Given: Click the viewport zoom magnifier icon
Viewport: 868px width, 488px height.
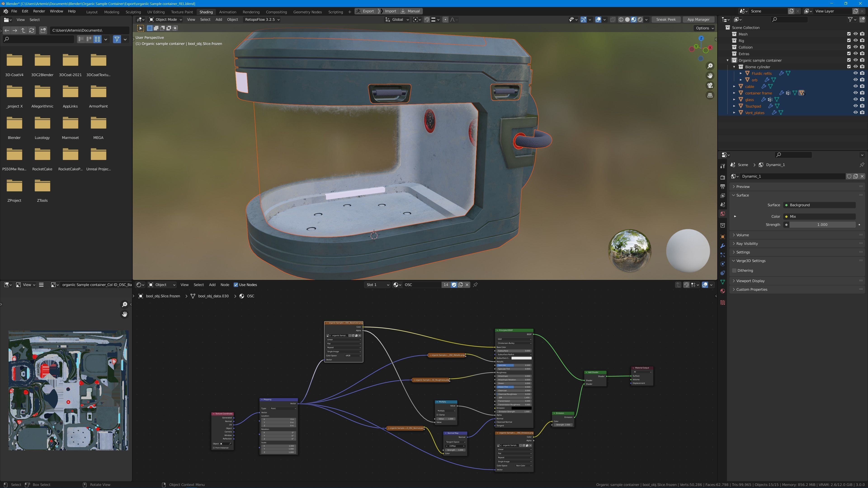Looking at the screenshot, I should 710,66.
